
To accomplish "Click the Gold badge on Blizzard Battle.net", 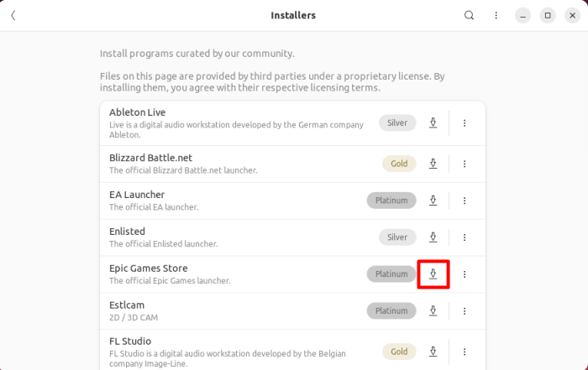I will point(399,163).
